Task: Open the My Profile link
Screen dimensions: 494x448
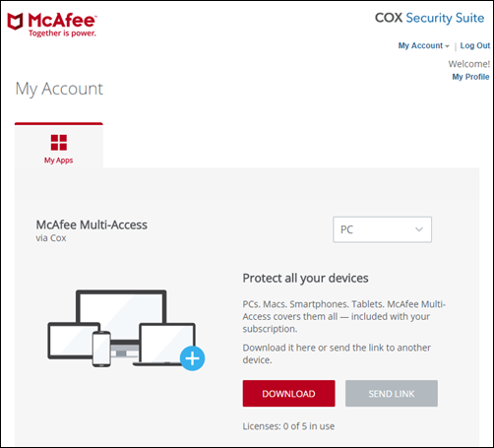Action: click(470, 77)
